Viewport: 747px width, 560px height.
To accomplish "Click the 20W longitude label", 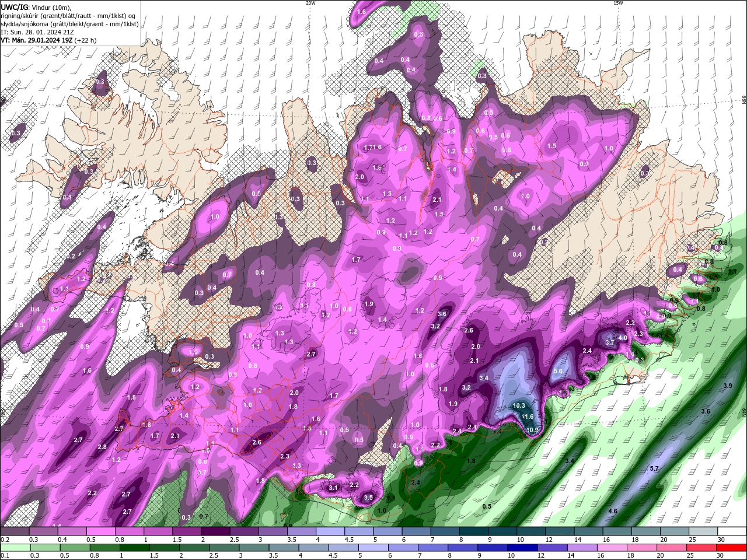I will [310, 3].
